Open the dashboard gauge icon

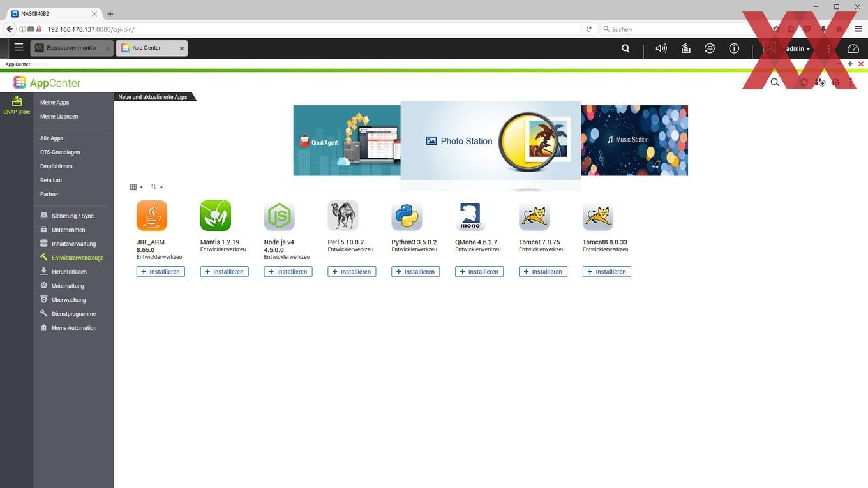point(853,48)
